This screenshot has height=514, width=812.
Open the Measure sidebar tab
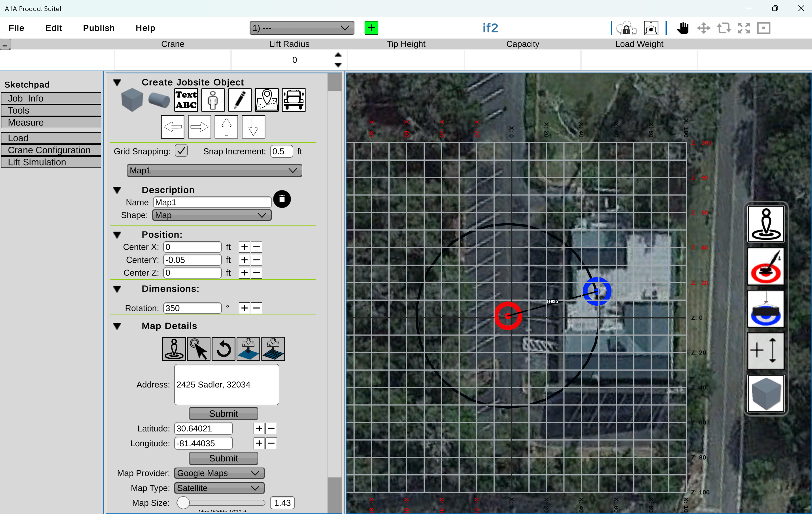click(x=51, y=122)
